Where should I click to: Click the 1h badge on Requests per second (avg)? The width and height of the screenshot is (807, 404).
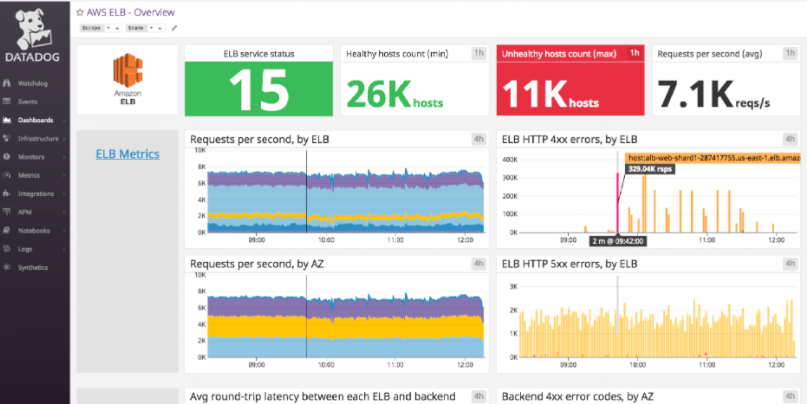tap(790, 53)
